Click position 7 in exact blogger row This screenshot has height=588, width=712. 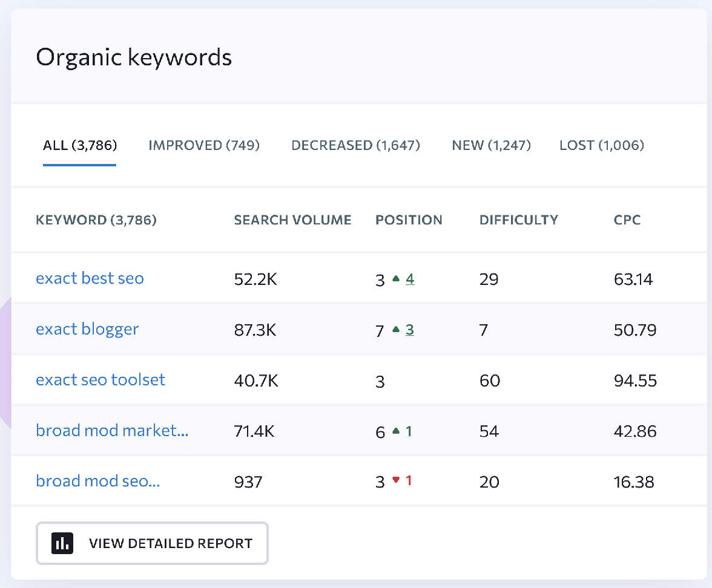pos(380,331)
